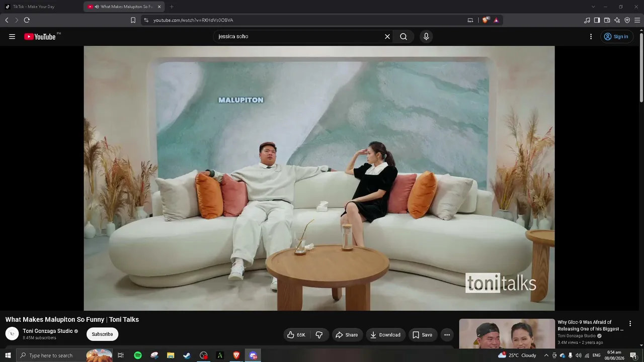Open the Toni Gonzaga Studio channel avatar
The image size is (644, 362).
pyautogui.click(x=12, y=334)
